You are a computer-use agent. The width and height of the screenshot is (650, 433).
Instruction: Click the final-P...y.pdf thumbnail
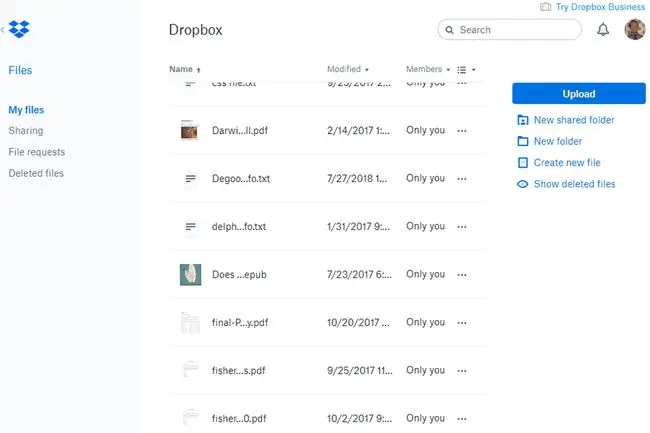point(190,323)
